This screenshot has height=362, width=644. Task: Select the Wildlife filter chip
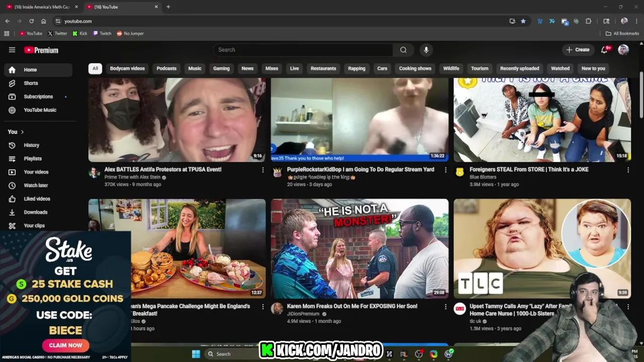click(x=451, y=68)
